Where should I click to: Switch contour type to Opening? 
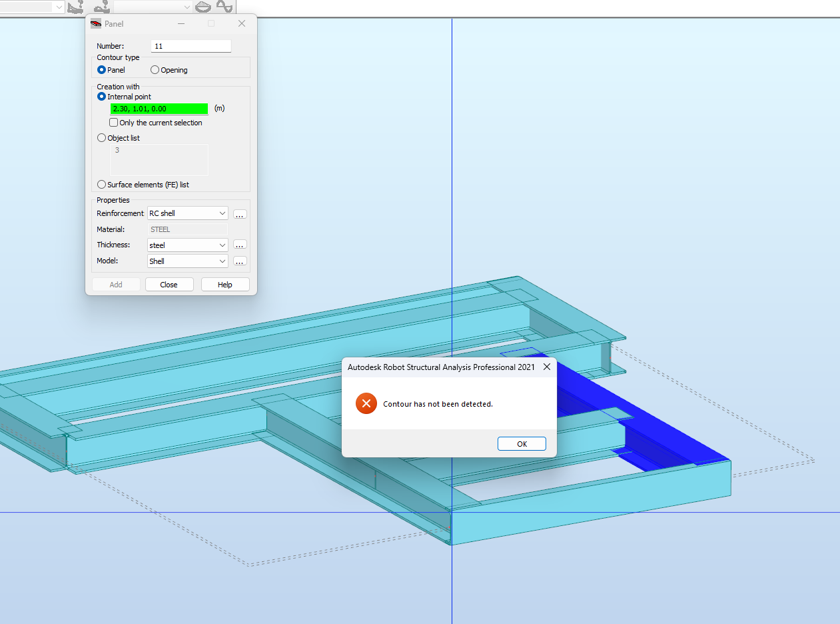point(154,69)
